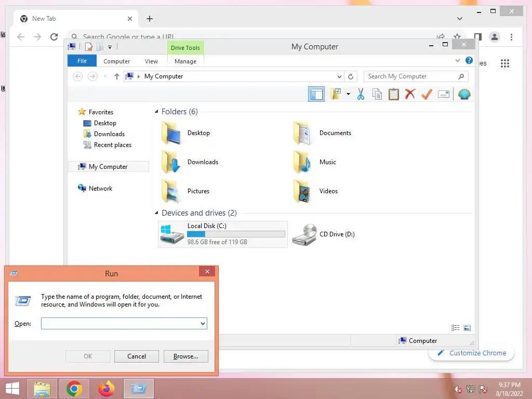532x399 pixels.
Task: Open quick access Properties icon in title bar
Action: (88, 47)
